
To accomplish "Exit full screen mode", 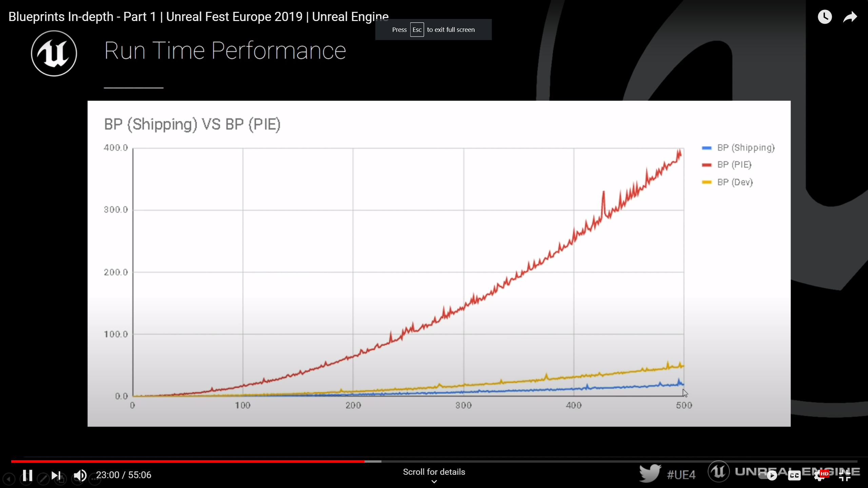I will 845,475.
